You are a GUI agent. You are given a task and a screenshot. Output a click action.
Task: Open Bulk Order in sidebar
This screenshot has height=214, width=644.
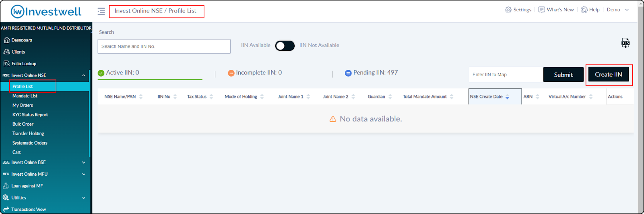pyautogui.click(x=23, y=124)
